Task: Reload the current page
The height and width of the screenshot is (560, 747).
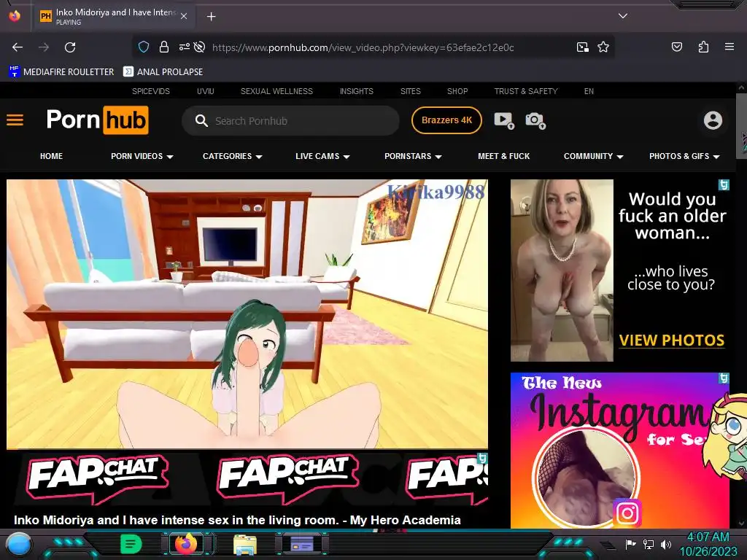Action: (x=70, y=47)
